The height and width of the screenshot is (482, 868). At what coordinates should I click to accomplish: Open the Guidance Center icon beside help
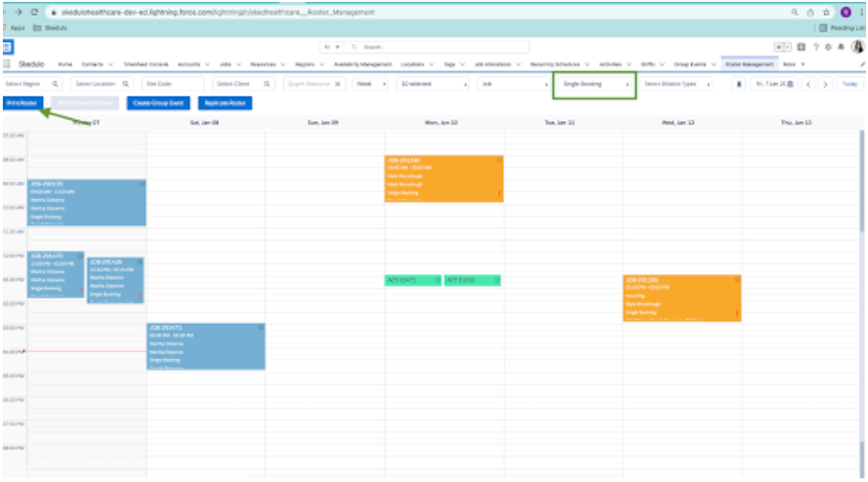pos(801,47)
